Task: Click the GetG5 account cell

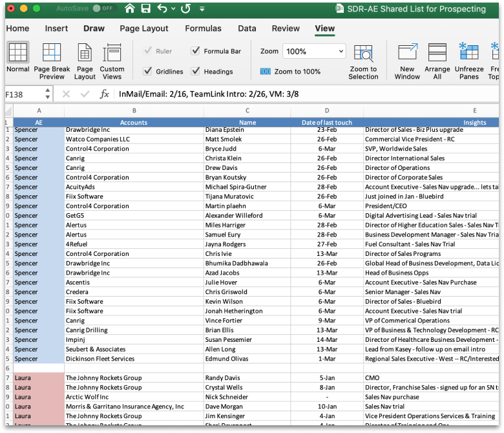Action: [134, 215]
